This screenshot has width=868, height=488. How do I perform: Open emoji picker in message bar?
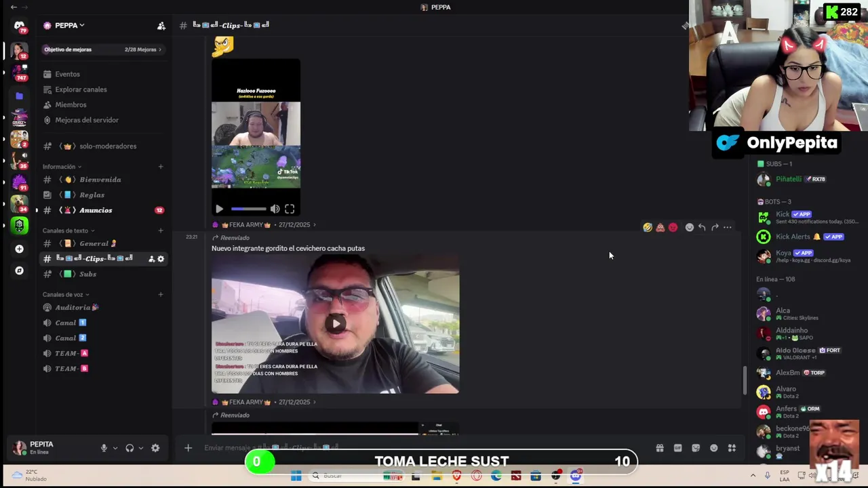coord(713,448)
